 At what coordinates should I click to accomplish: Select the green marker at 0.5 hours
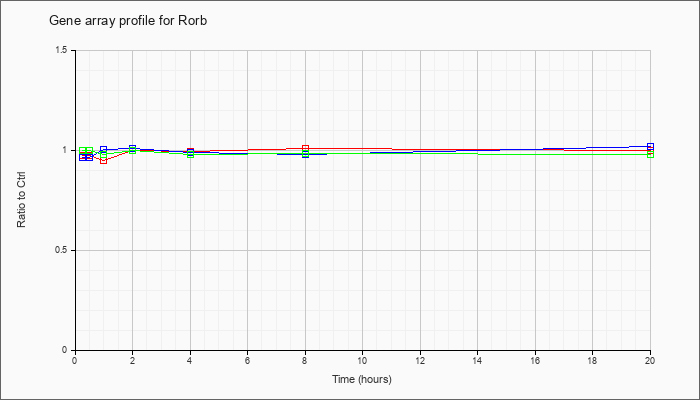[89, 150]
